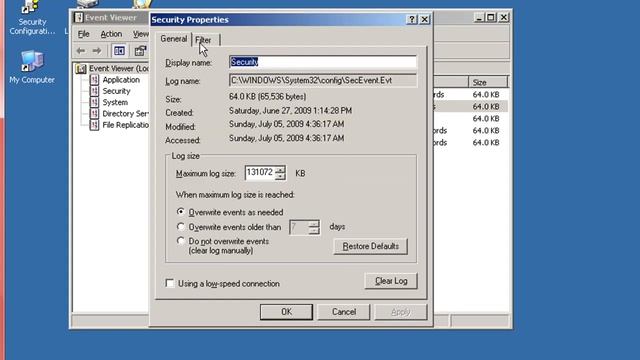The image size is (640, 360).
Task: Maximize the Event Viewer window
Action: point(491,18)
